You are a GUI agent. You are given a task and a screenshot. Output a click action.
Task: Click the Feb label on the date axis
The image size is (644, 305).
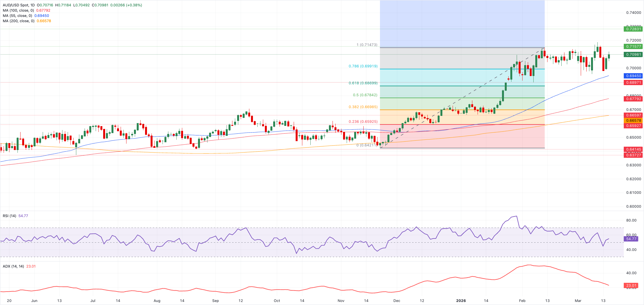click(x=523, y=301)
